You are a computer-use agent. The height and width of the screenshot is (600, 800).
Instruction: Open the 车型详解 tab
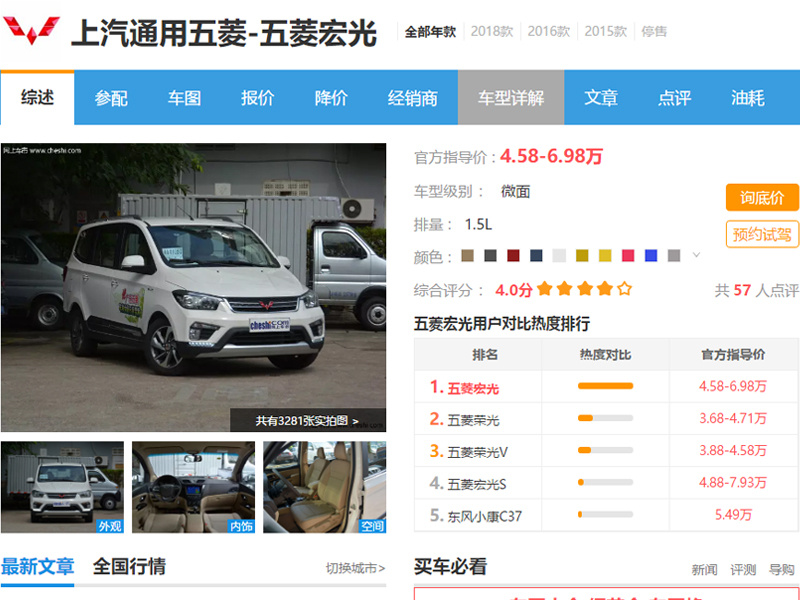(511, 97)
